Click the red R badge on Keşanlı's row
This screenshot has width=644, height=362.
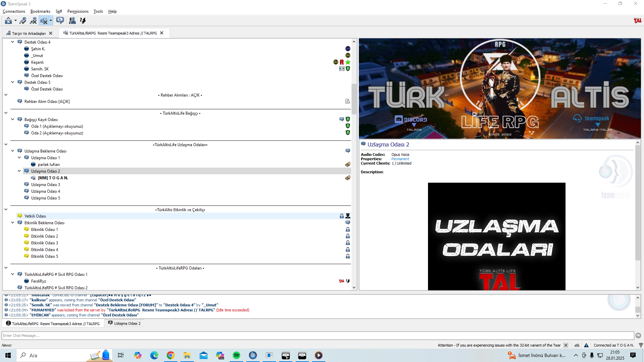[x=342, y=62]
